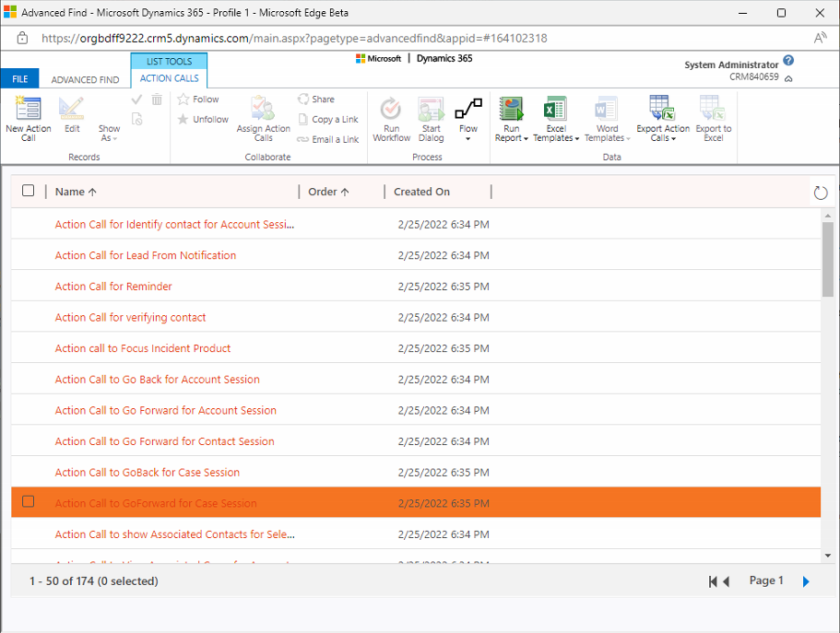Click the Activate checkmark icon
The height and width of the screenshot is (633, 840).
click(x=136, y=100)
